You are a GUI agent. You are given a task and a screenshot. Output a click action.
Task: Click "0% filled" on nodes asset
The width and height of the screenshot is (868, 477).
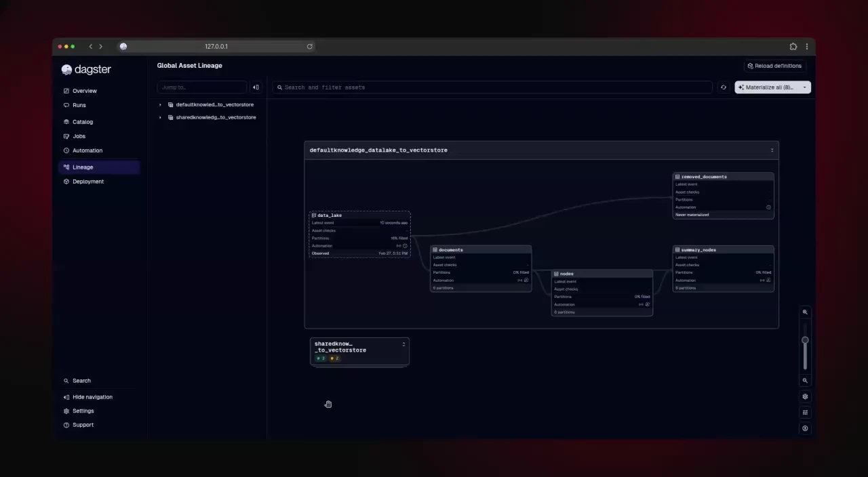(x=642, y=297)
